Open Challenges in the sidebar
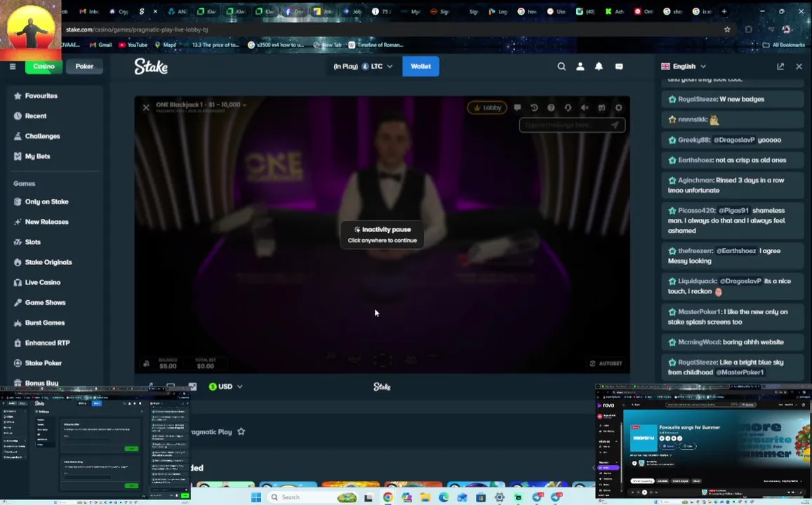The height and width of the screenshot is (505, 812). 42,136
